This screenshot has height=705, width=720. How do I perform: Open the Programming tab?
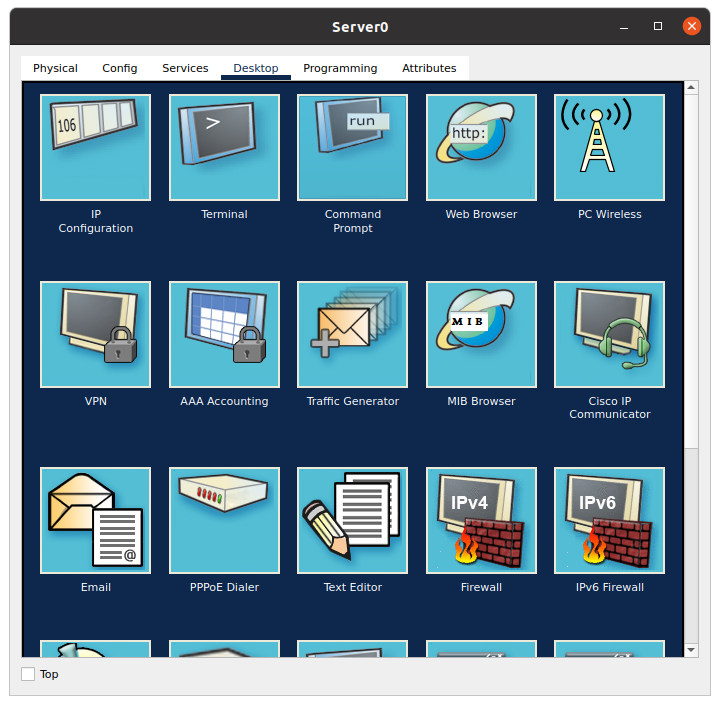coord(340,68)
